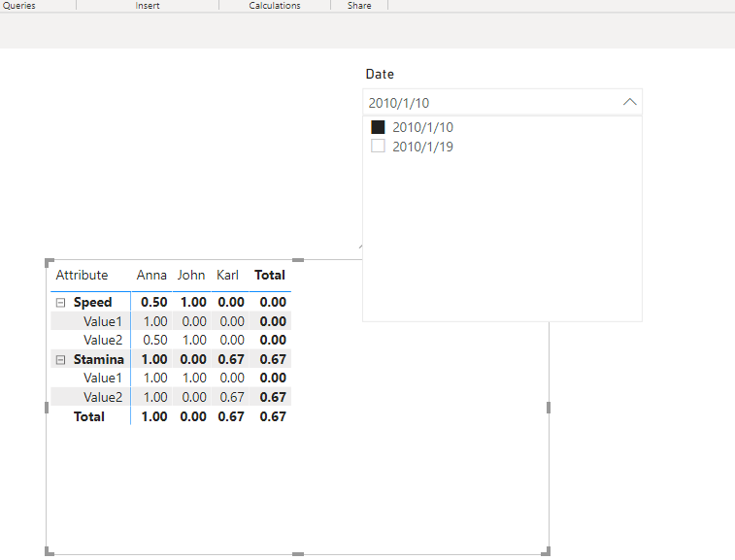Click the Date slicer title
The width and height of the screenshot is (735, 560).
380,74
